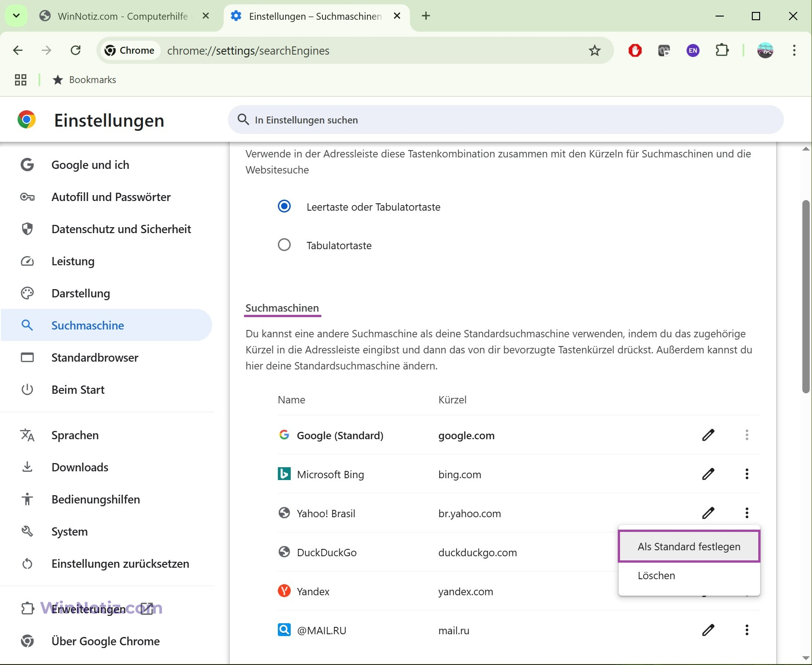Click the Suchmaschinen section heading
The height and width of the screenshot is (665, 812).
point(282,308)
